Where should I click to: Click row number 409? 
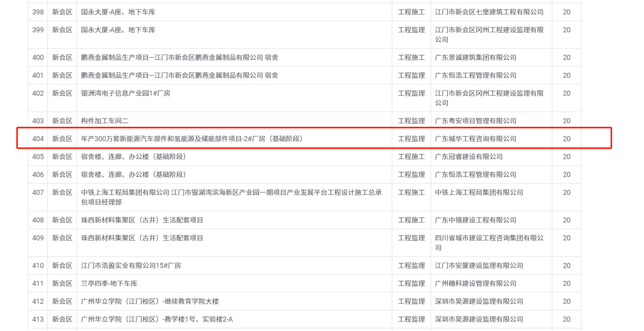coord(38,238)
